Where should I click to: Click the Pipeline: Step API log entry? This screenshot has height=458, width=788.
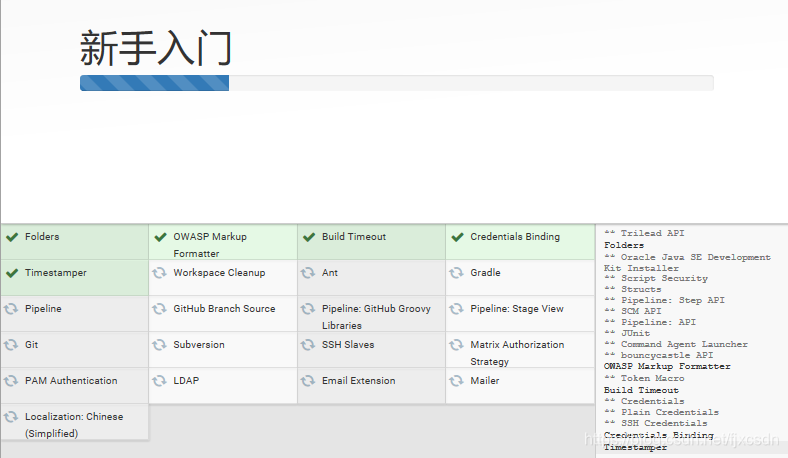pos(664,301)
